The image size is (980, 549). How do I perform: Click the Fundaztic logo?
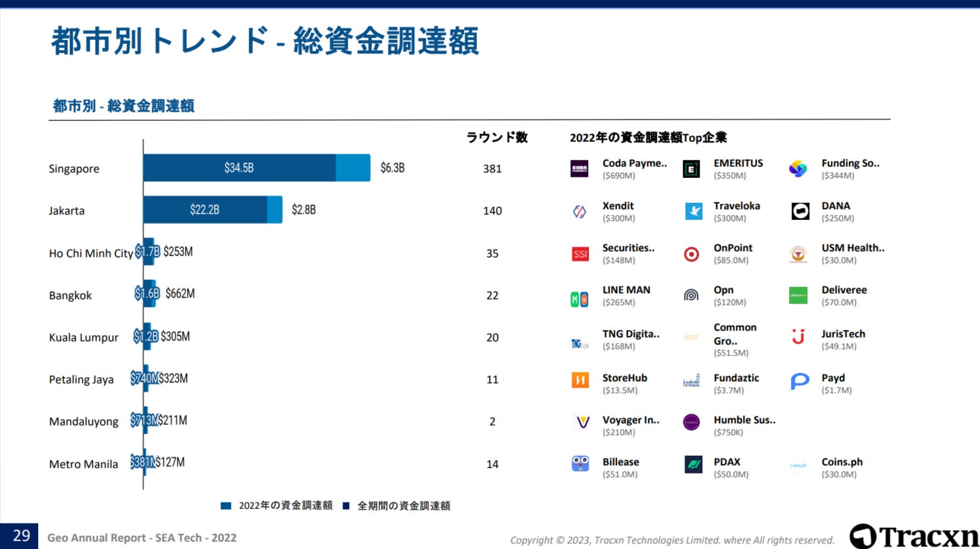point(691,381)
